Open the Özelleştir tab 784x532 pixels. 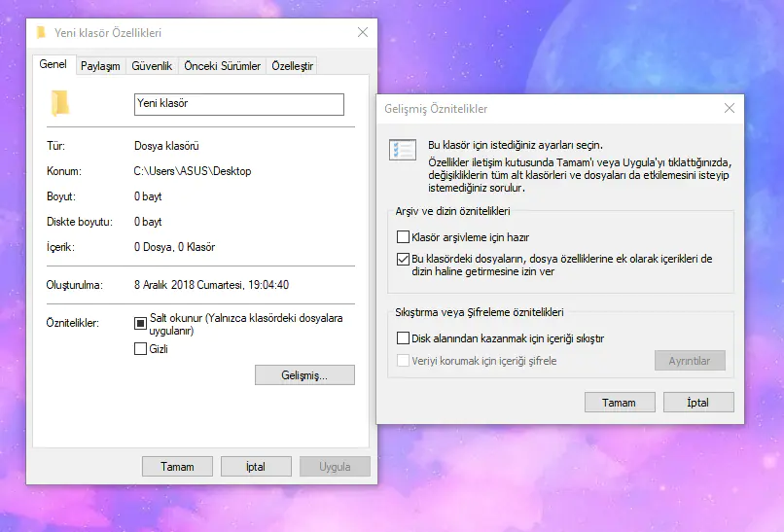pyautogui.click(x=293, y=66)
